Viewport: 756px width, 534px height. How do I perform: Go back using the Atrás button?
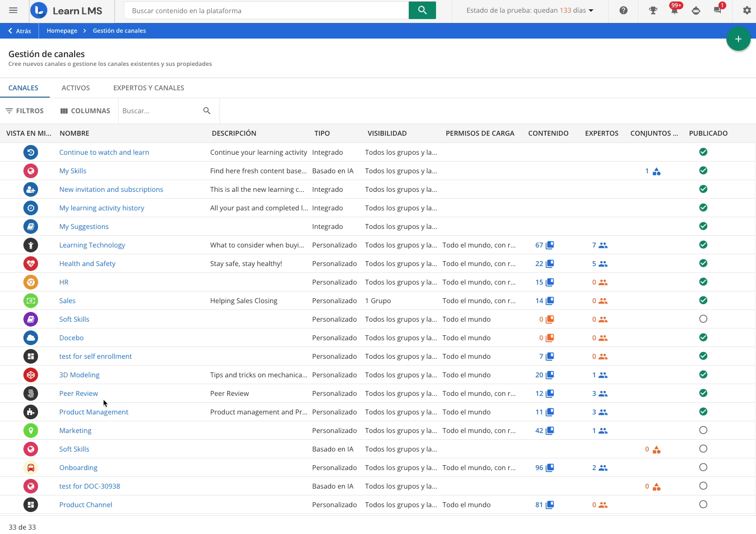click(x=20, y=31)
